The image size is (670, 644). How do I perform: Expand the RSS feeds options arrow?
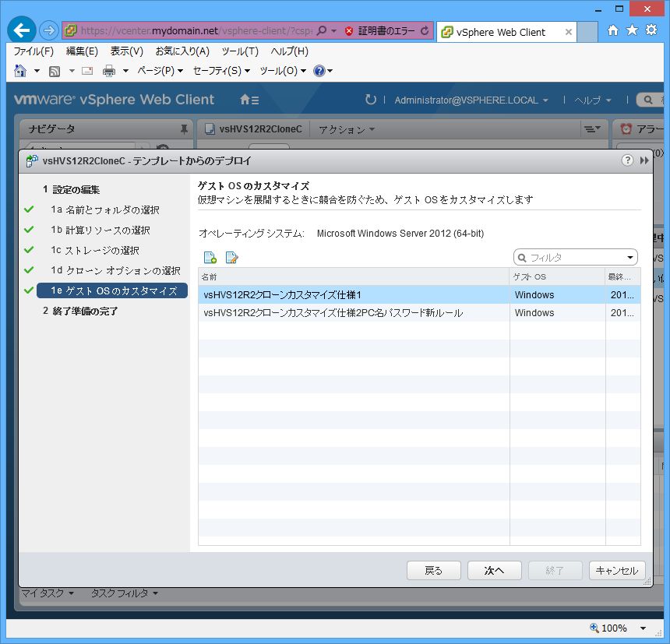(72, 71)
